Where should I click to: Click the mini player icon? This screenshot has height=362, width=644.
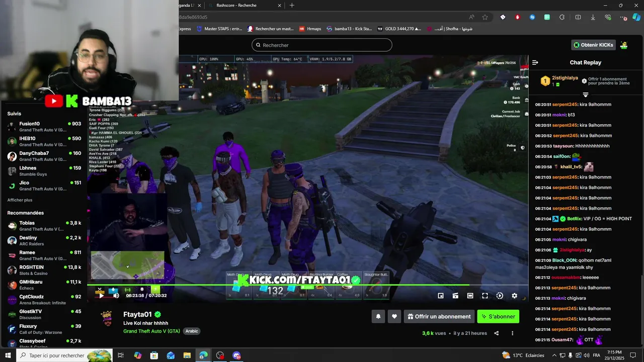click(455, 296)
